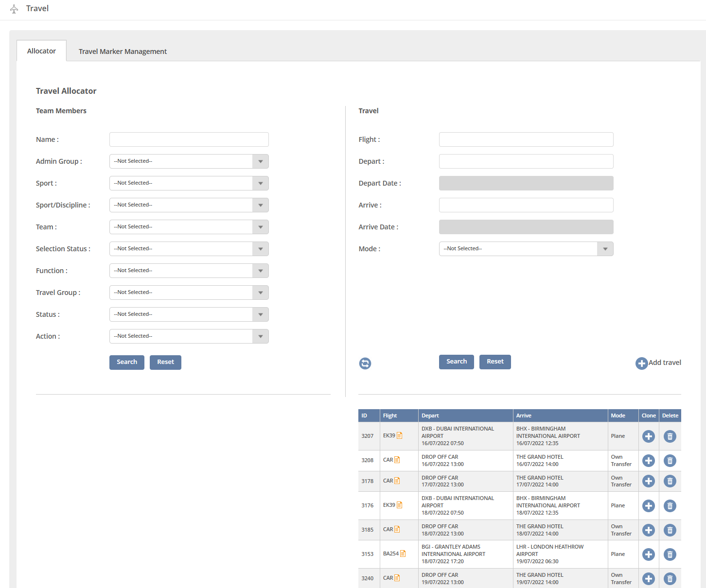Delete travel record 3208

tap(670, 461)
